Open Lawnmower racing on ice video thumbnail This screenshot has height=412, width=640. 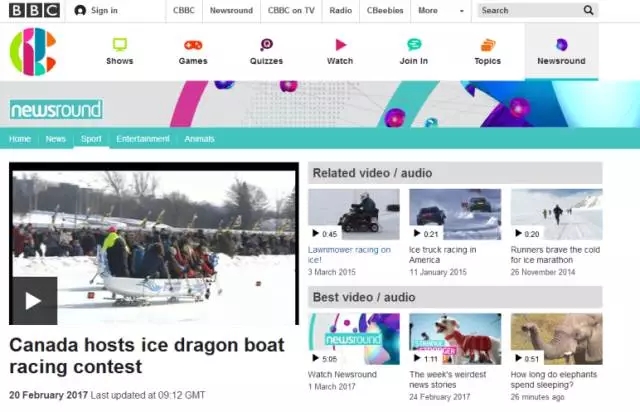[x=353, y=214]
